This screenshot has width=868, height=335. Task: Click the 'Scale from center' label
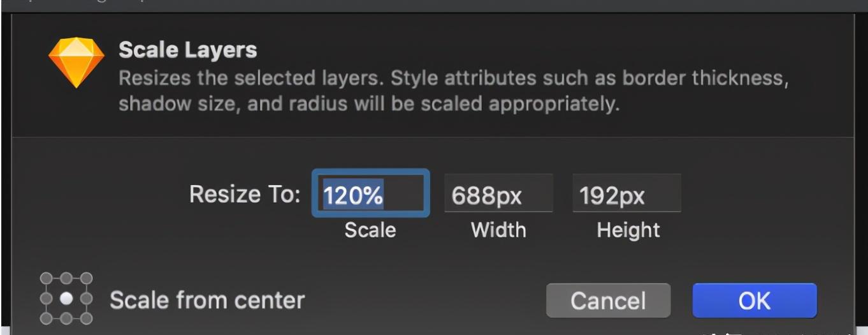(207, 300)
